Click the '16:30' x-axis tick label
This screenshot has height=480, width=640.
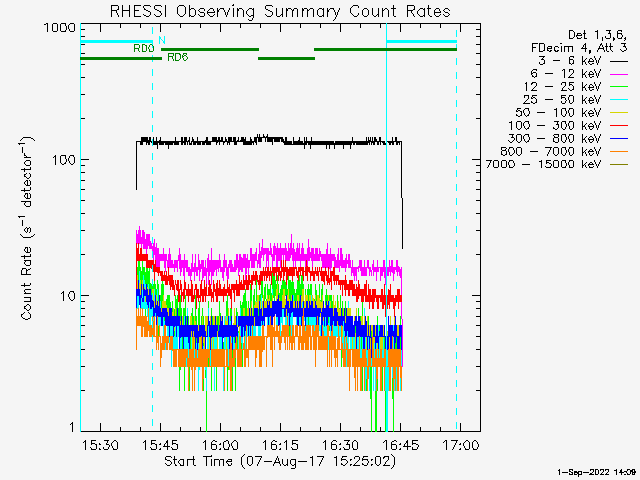coord(340,445)
